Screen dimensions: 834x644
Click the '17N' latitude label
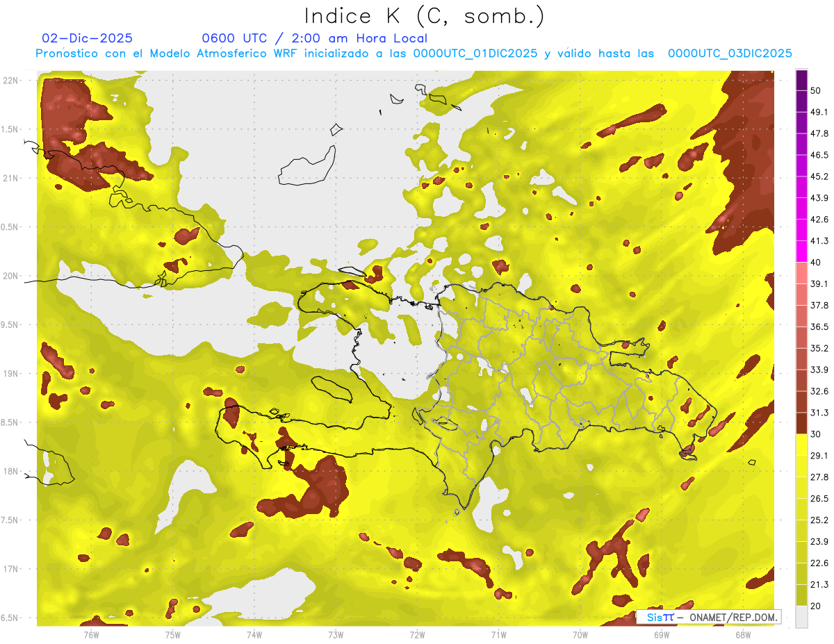click(x=10, y=569)
